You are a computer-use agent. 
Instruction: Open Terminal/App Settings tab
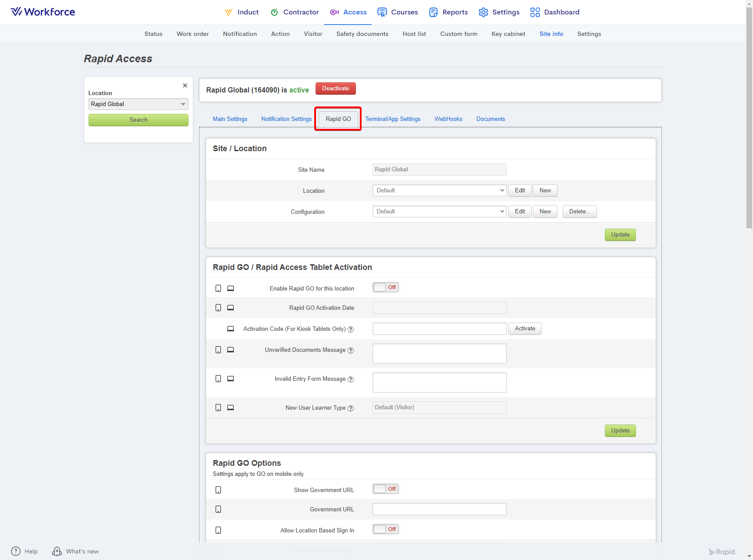pyautogui.click(x=393, y=119)
